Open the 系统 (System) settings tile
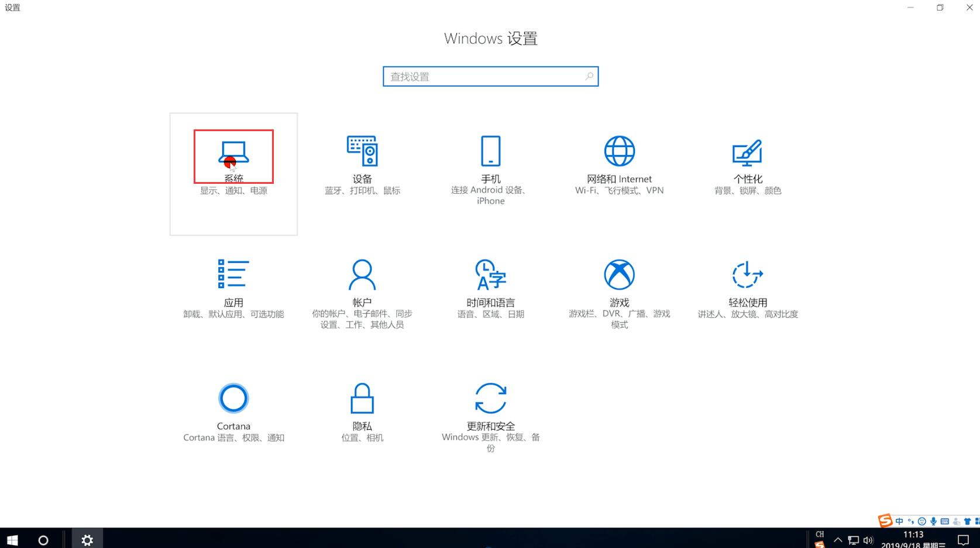The image size is (980, 548). [x=233, y=174]
